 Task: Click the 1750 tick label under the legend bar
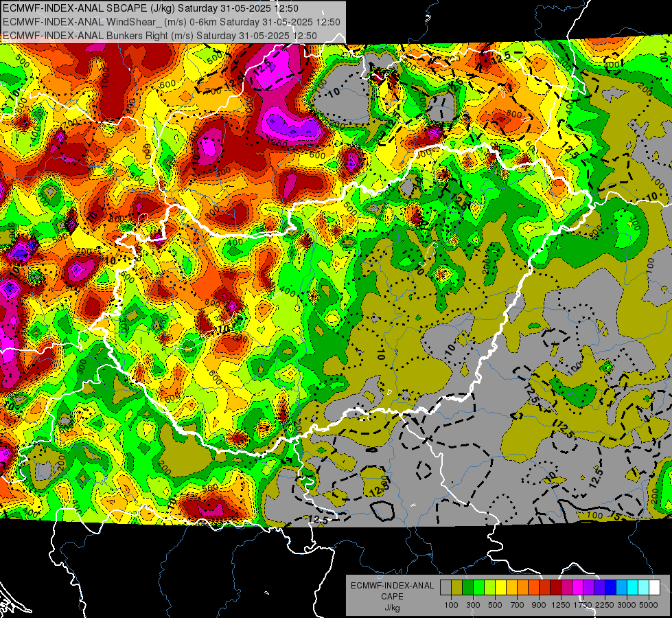[583, 605]
